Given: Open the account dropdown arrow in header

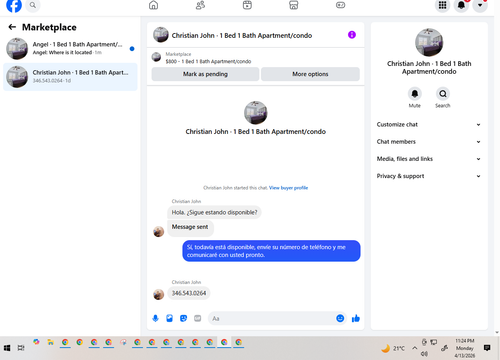Looking at the screenshot, I should click(x=480, y=5).
